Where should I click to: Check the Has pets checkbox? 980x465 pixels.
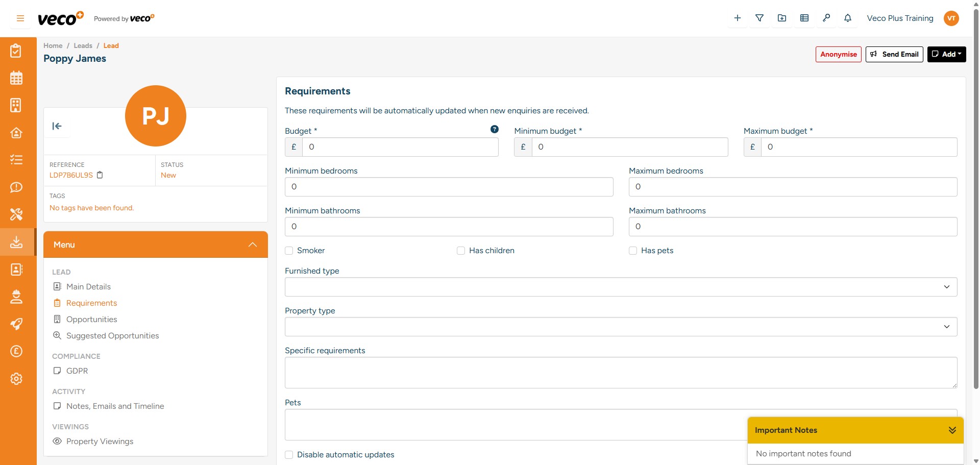(633, 251)
